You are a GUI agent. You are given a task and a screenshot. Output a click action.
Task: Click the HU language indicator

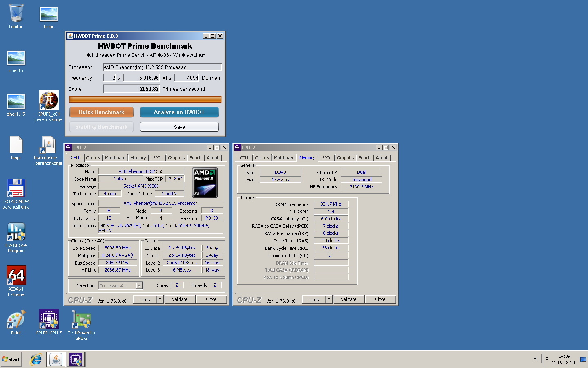[536, 359]
